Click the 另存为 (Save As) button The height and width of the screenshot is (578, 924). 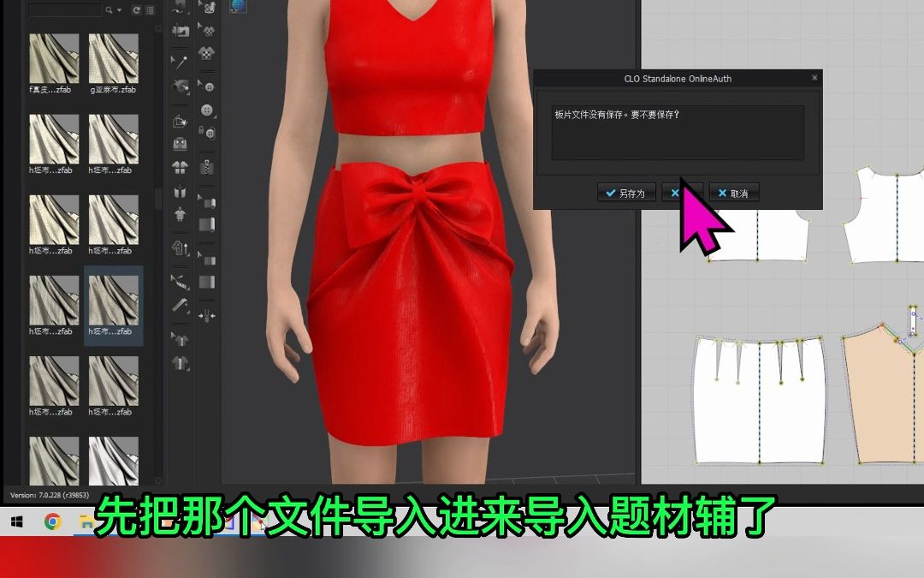626,193
